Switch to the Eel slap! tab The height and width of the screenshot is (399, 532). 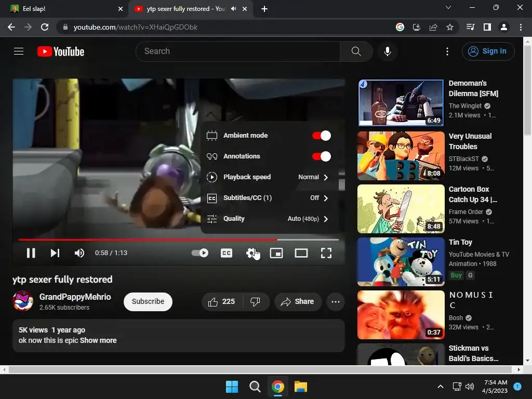64,9
